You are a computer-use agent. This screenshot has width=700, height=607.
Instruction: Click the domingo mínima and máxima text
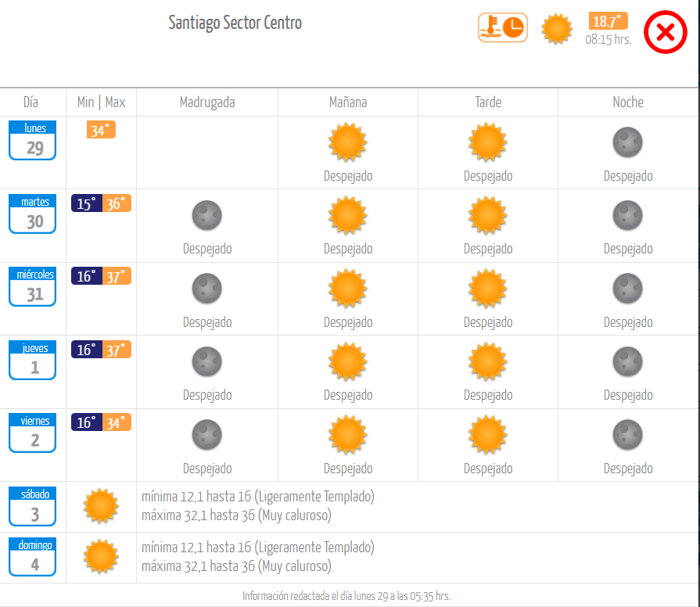click(258, 557)
